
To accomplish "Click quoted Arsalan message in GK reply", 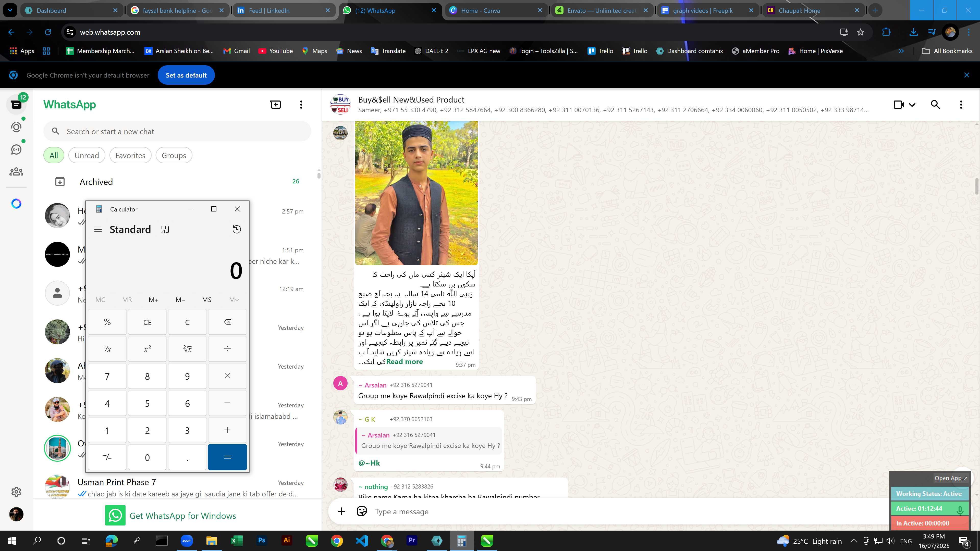I will pyautogui.click(x=429, y=440).
